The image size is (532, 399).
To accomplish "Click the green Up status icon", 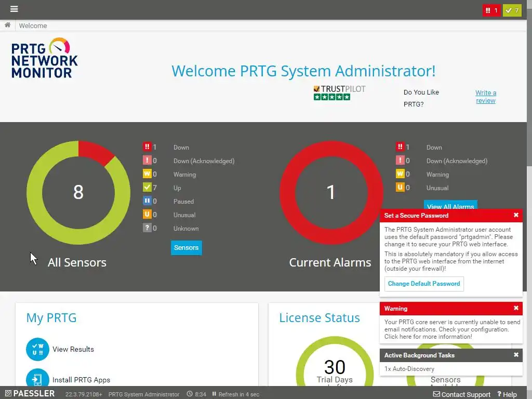I will [147, 187].
